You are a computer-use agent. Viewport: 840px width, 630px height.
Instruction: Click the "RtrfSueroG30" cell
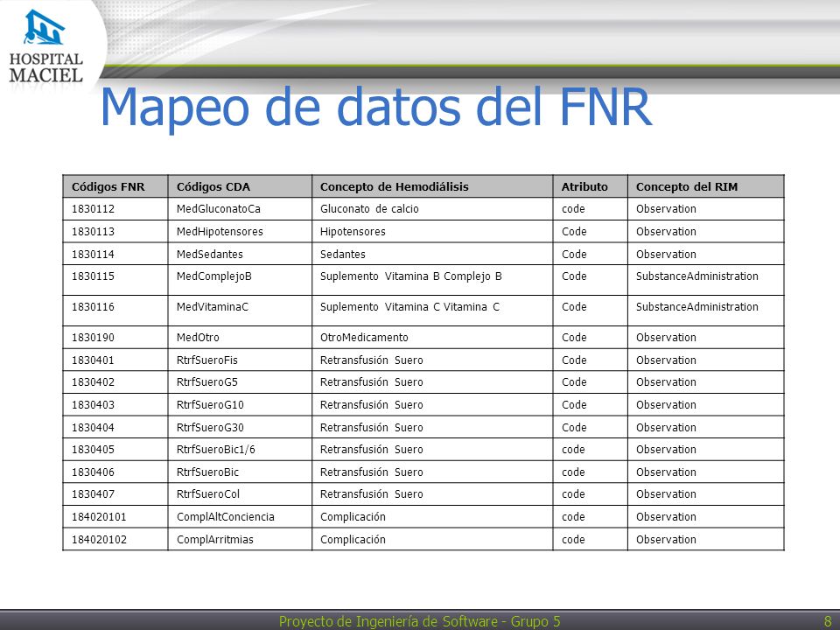[240, 428]
